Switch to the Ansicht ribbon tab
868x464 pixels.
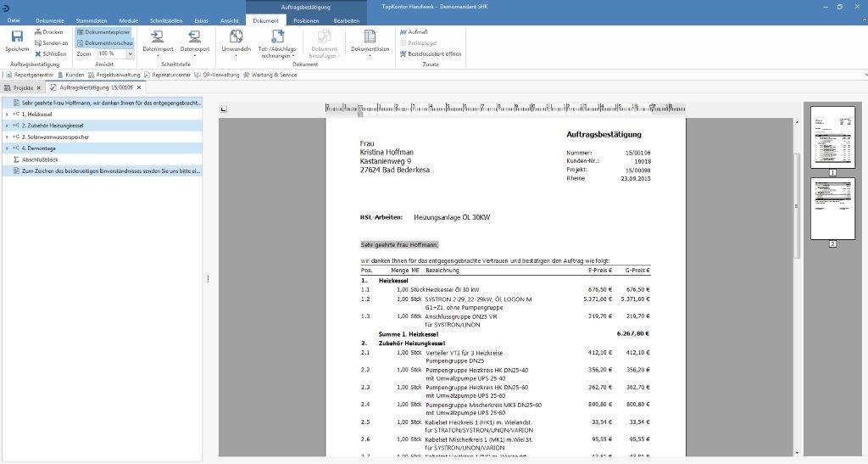tap(229, 20)
